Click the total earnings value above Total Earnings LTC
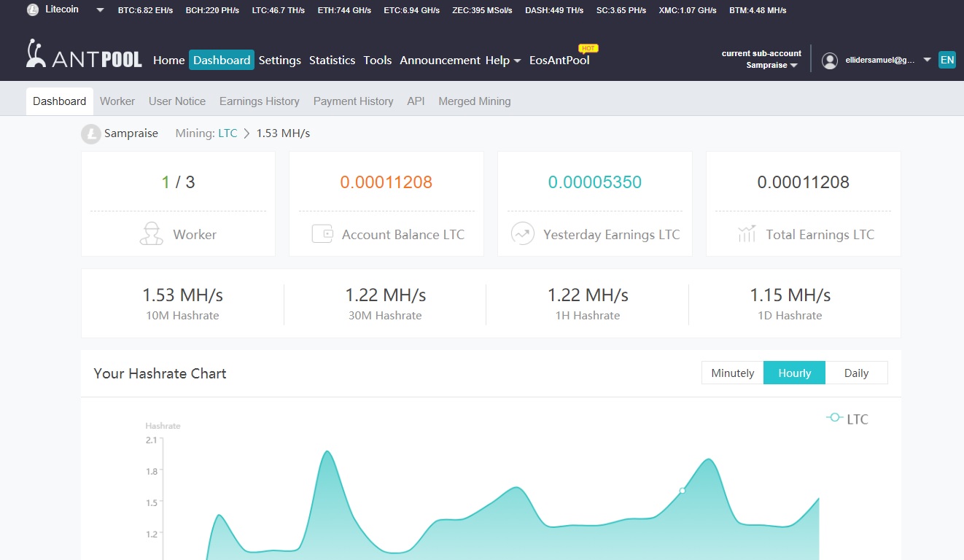The height and width of the screenshot is (560, 964). pyautogui.click(x=804, y=182)
